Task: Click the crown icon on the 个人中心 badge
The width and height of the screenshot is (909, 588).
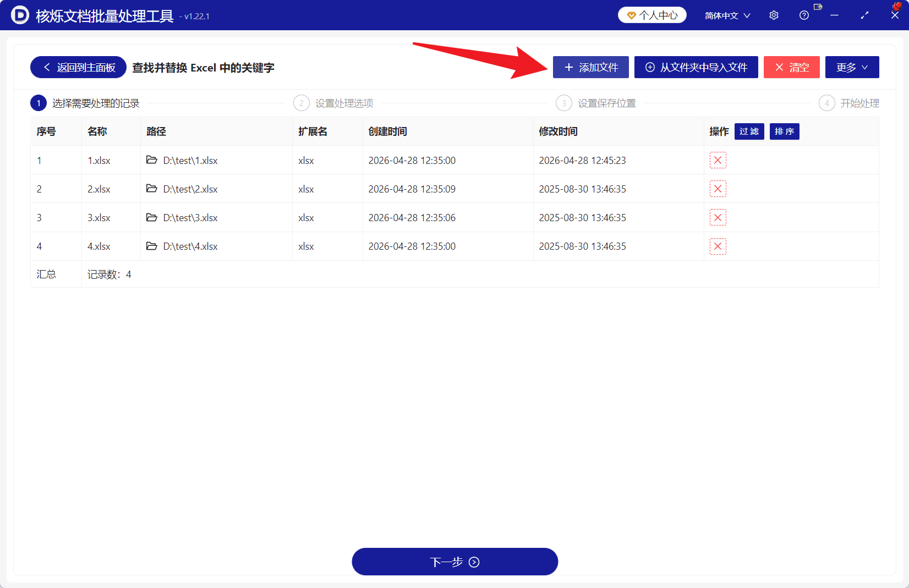Action: [x=631, y=15]
